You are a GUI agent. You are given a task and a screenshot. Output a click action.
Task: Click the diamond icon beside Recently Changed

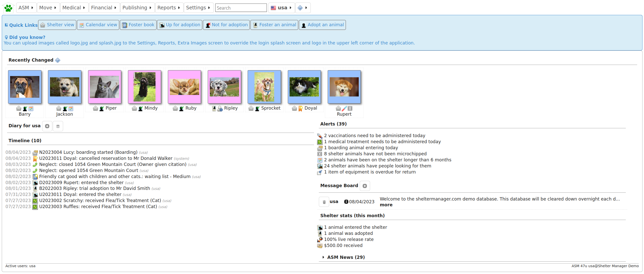coord(58,60)
